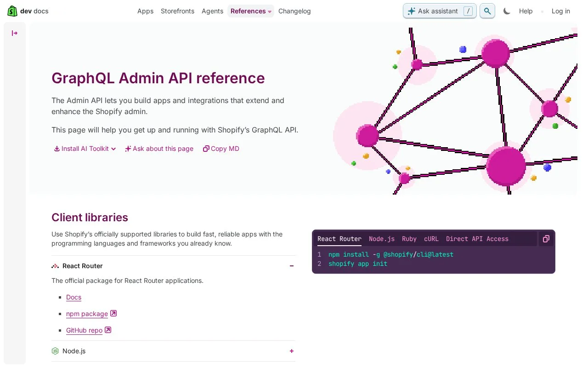Click the "Client libraries" heading

click(x=90, y=217)
